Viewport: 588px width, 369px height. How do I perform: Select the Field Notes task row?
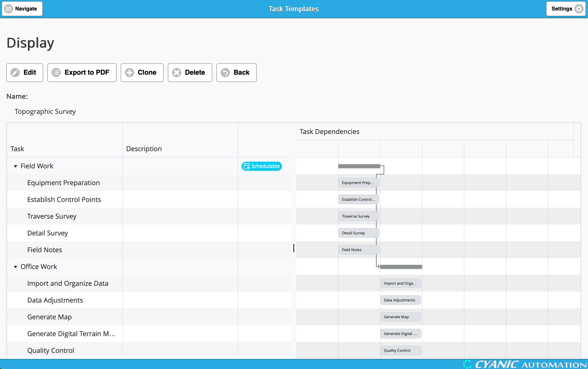pos(149,250)
